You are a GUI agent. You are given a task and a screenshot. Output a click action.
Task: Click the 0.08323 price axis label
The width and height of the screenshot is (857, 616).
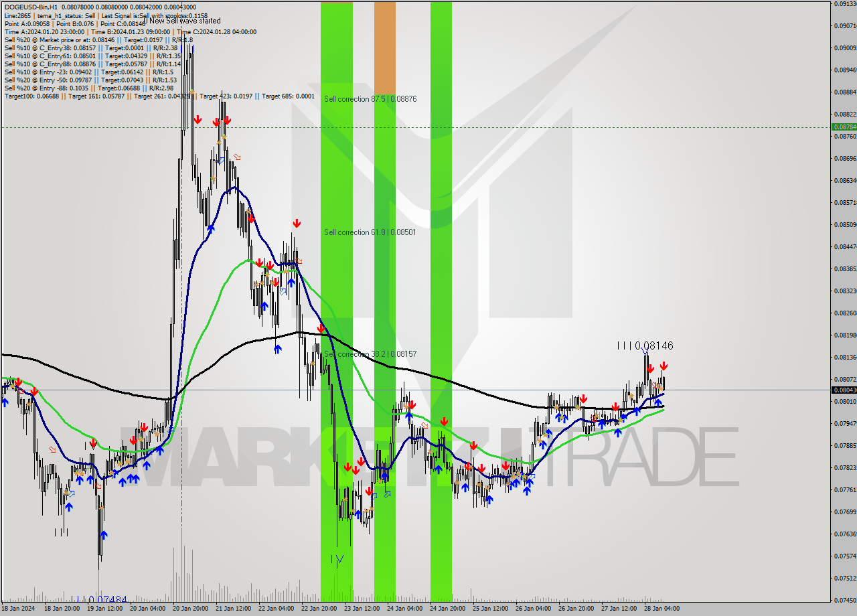[x=844, y=291]
